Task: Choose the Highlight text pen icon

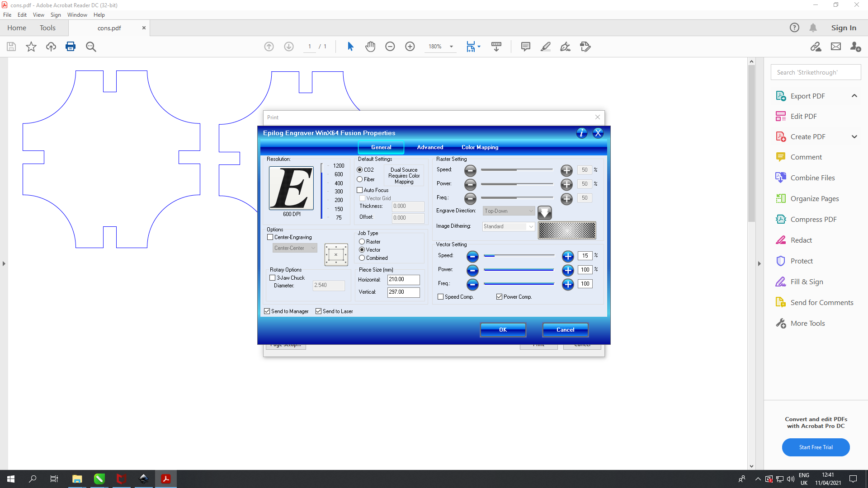Action: (546, 47)
